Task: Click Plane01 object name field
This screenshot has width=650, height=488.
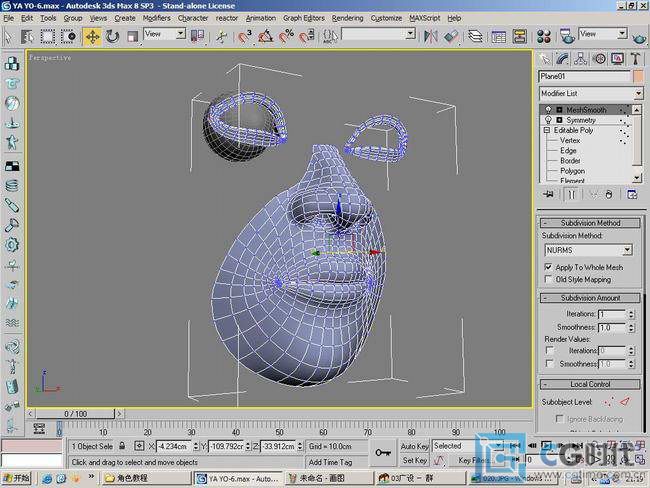Action: [585, 76]
